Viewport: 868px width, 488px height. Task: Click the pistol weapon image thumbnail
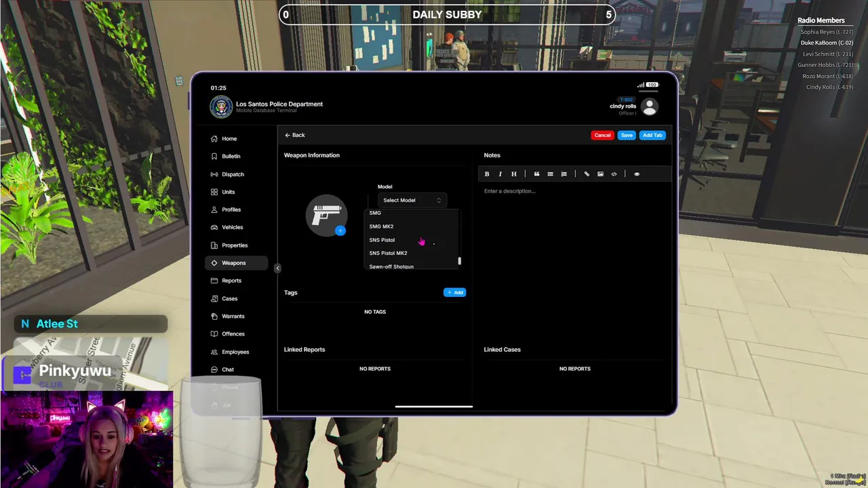(327, 216)
